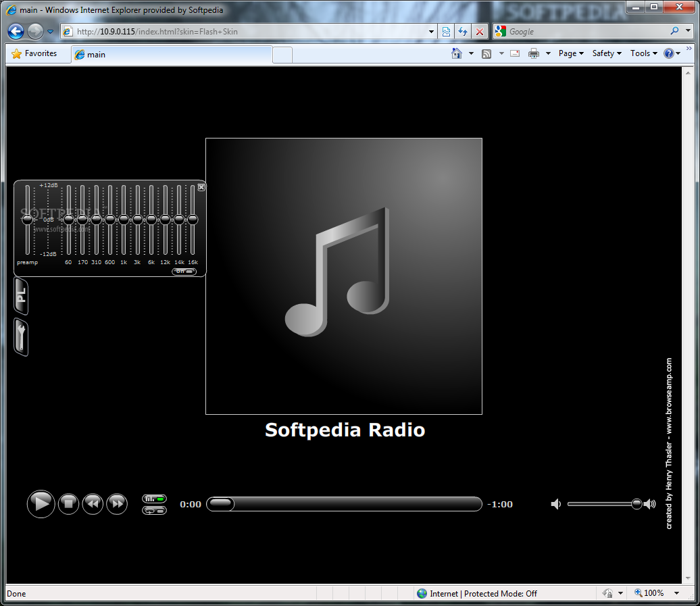This screenshot has width=700, height=606.
Task: Click the 12k band slider knob
Action: click(x=165, y=219)
